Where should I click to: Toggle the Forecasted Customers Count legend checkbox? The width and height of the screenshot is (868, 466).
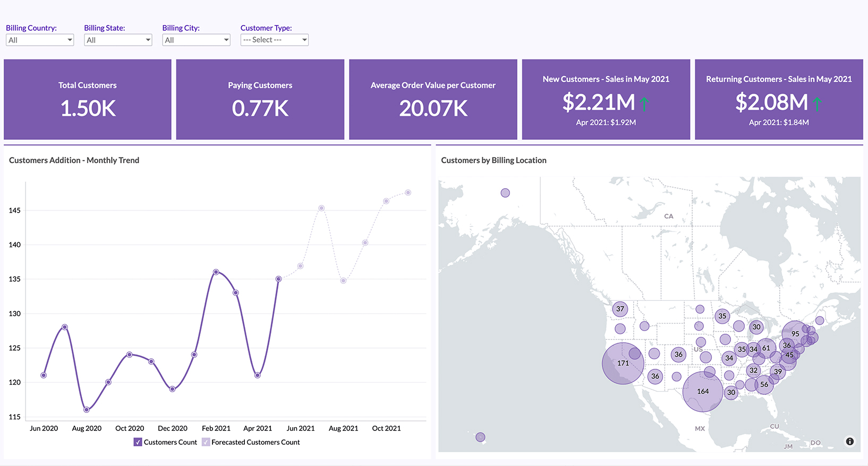point(206,442)
